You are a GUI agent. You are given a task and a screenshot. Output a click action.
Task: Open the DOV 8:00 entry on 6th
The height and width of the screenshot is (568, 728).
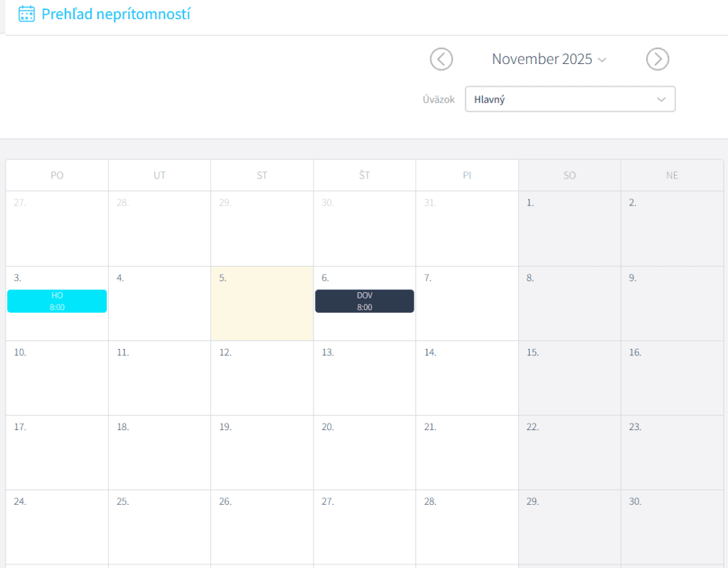(365, 301)
